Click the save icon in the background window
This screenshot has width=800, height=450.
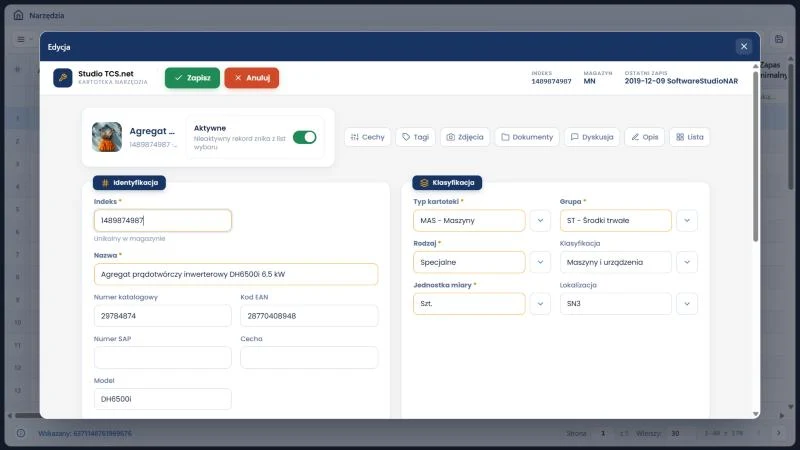pos(779,39)
